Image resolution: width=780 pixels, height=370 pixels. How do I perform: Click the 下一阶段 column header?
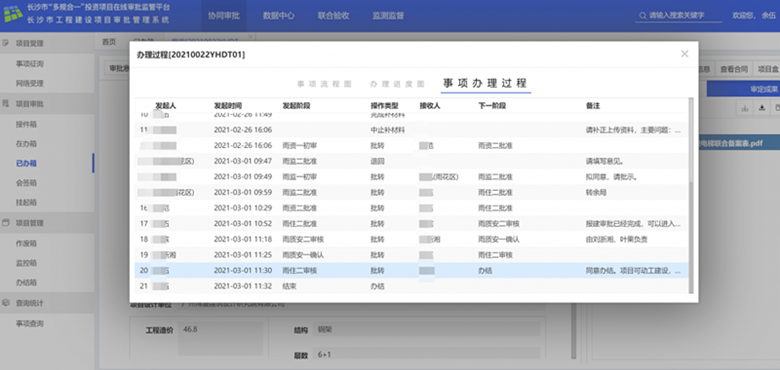492,106
